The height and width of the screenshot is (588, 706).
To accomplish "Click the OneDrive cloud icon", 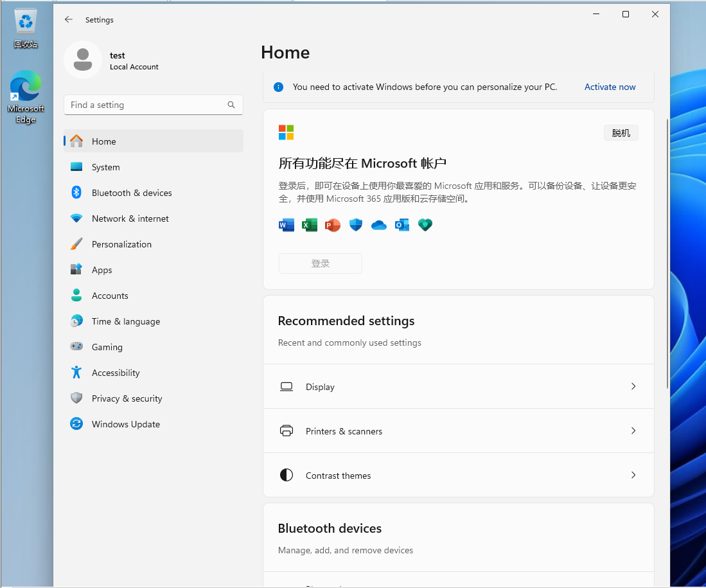I will pyautogui.click(x=378, y=225).
